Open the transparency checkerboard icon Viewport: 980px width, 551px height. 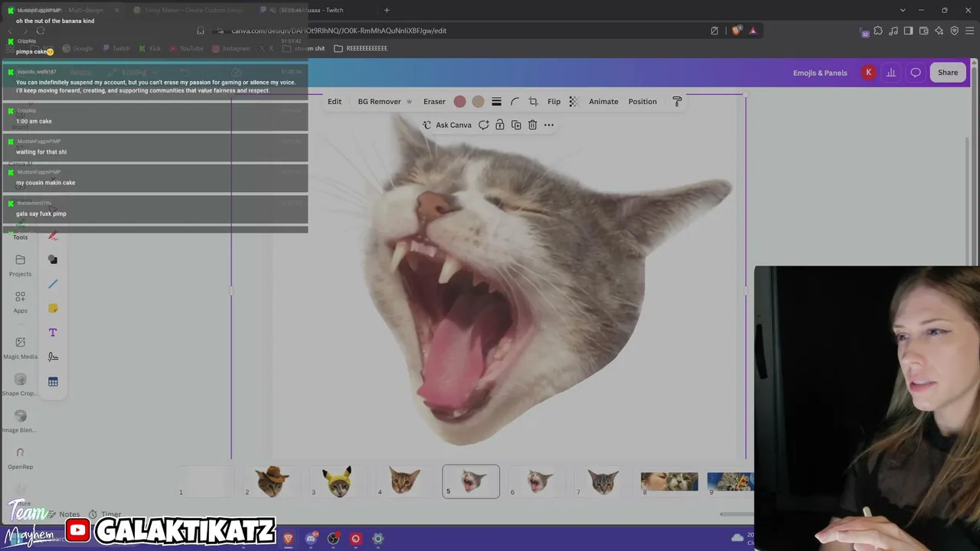pos(573,102)
